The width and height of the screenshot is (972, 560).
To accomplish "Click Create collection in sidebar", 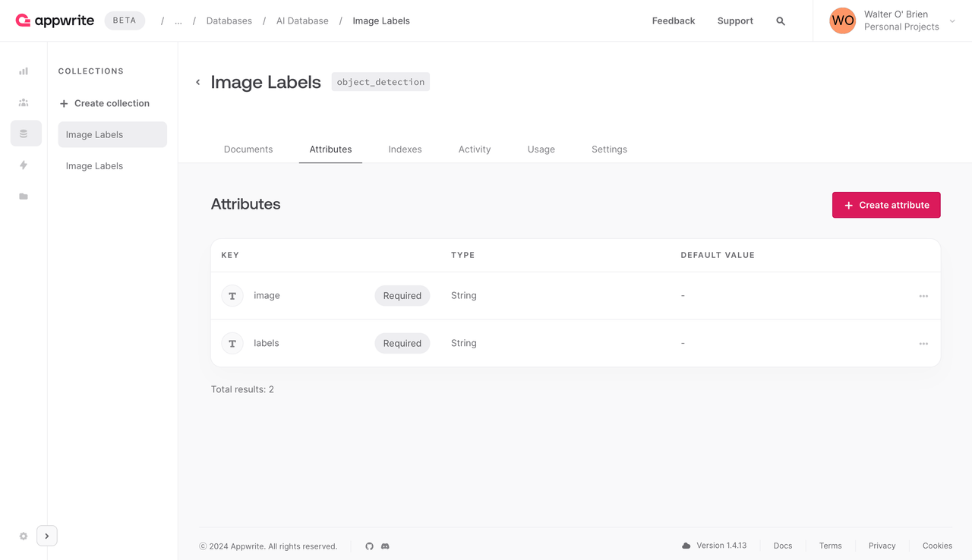I will [105, 103].
